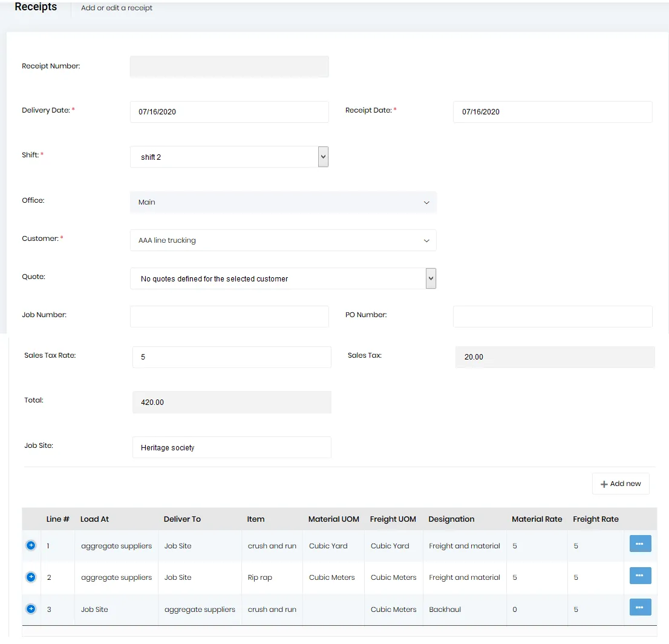The height and width of the screenshot is (644, 669).
Task: Click the Sales Tax field showing 20.00
Action: click(555, 357)
